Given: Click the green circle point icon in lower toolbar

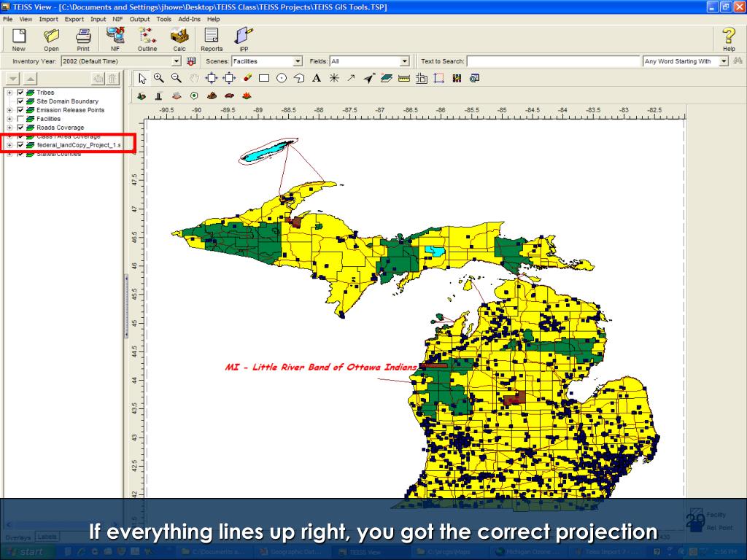Looking at the screenshot, I should click(x=194, y=96).
